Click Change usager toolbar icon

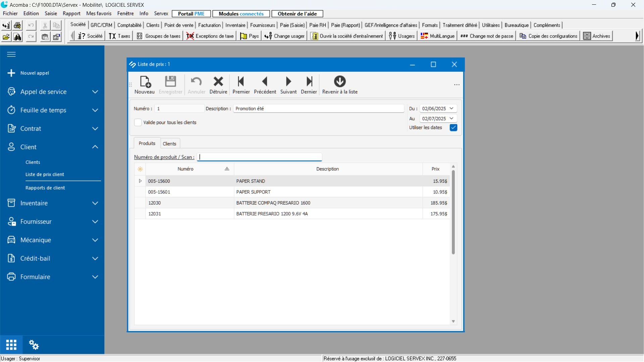pyautogui.click(x=284, y=36)
